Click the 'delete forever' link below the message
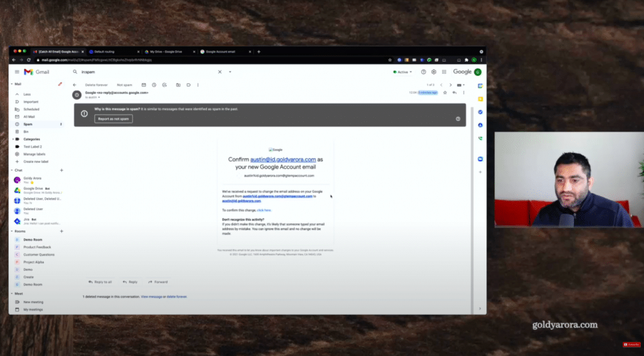The image size is (644, 356). coord(176,297)
